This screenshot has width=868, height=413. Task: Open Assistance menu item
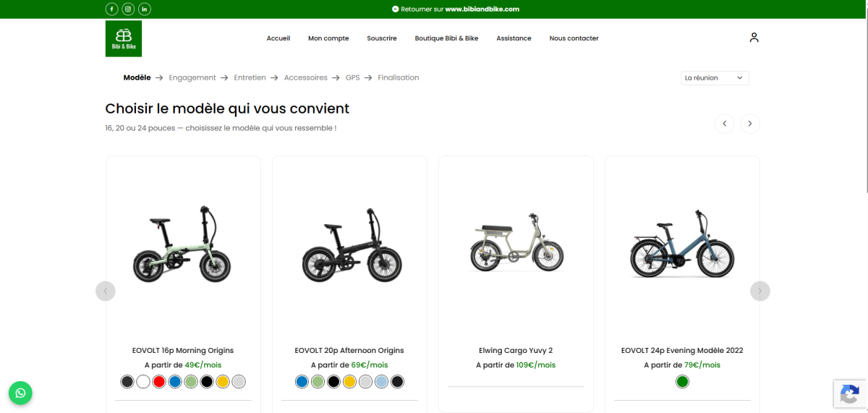tap(514, 38)
